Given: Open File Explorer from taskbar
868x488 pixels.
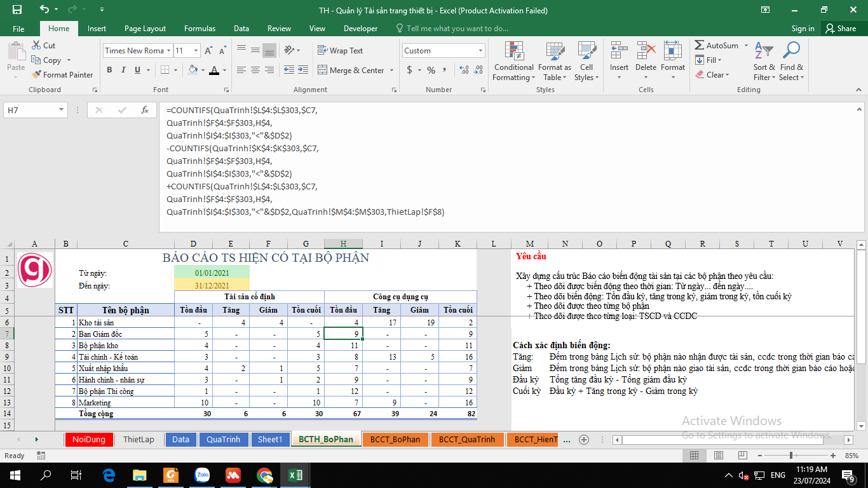Looking at the screenshot, I should pos(139,475).
